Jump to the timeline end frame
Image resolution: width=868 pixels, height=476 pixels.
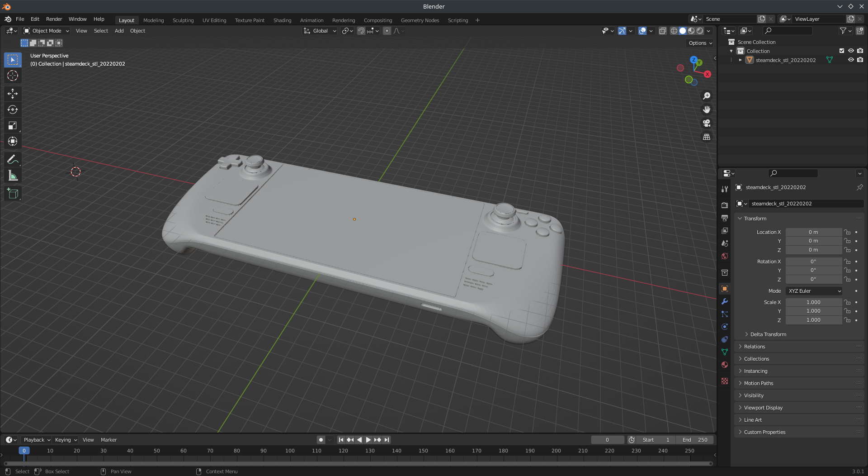pos(387,440)
